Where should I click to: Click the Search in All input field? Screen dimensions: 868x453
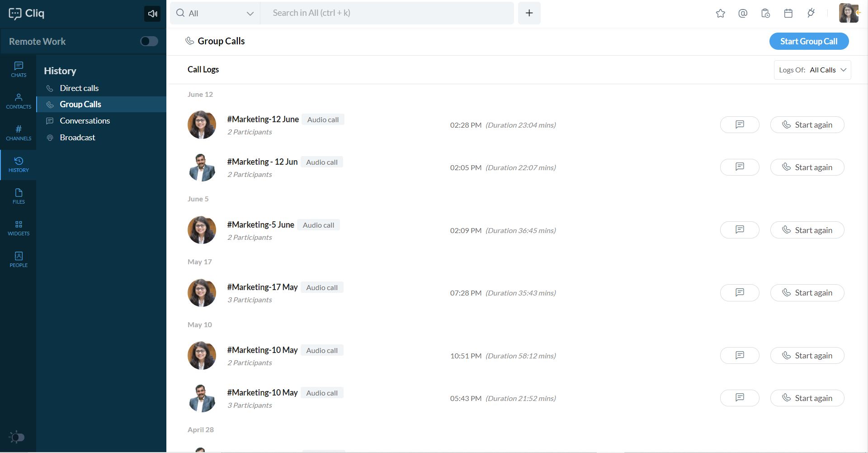(387, 13)
